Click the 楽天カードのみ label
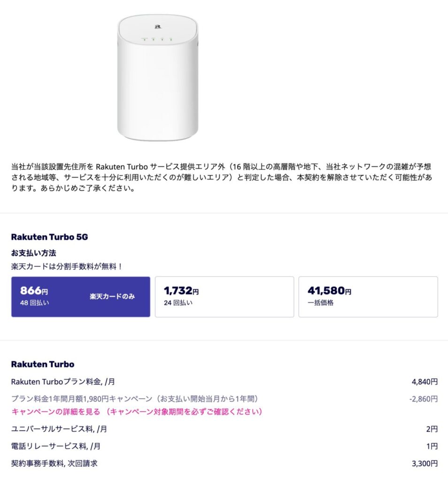This screenshot has width=448, height=481. [112, 296]
